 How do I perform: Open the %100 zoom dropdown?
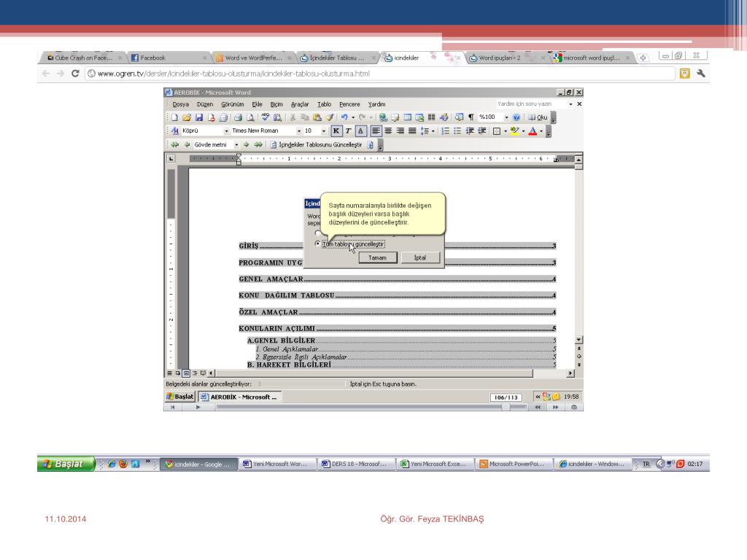506,117
